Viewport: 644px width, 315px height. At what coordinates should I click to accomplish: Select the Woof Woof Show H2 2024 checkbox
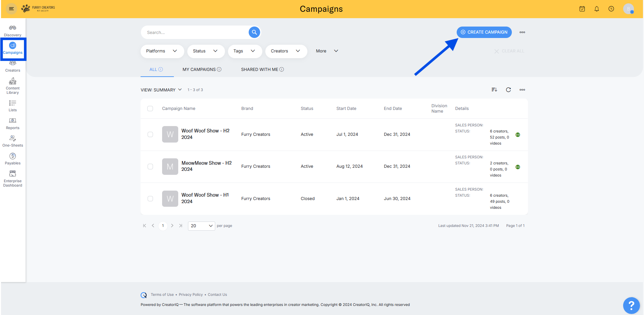[x=150, y=134]
